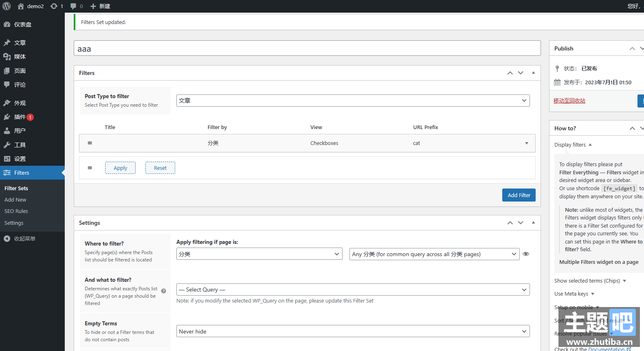Click the 新建 plus button
The image size is (644, 351).
(100, 6)
